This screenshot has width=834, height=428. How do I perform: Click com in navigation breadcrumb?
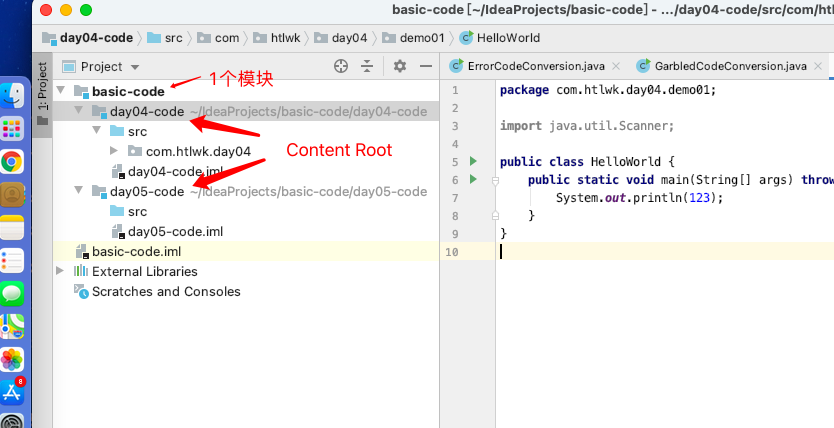227,38
